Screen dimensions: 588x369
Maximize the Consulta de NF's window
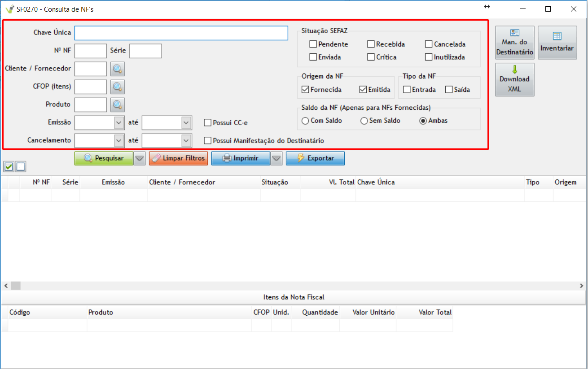tap(548, 9)
